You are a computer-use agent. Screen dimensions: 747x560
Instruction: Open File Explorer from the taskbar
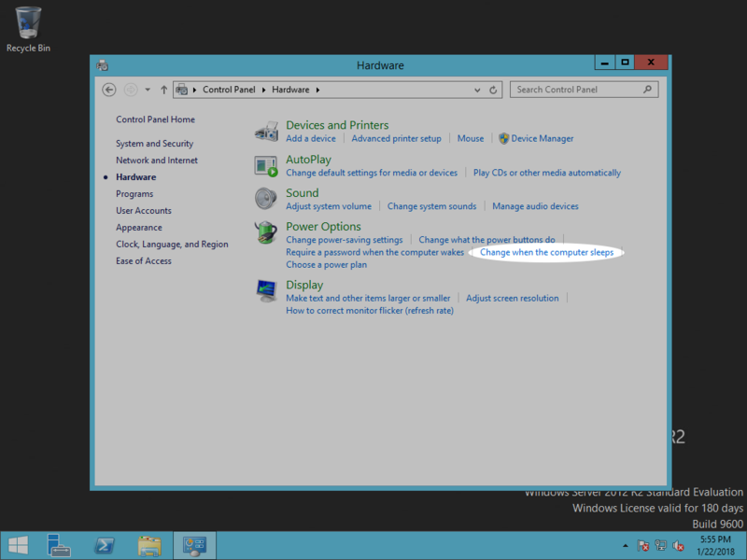click(x=149, y=545)
